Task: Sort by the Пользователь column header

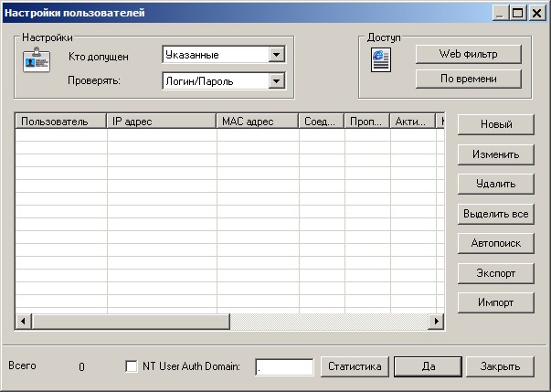Action: click(60, 121)
